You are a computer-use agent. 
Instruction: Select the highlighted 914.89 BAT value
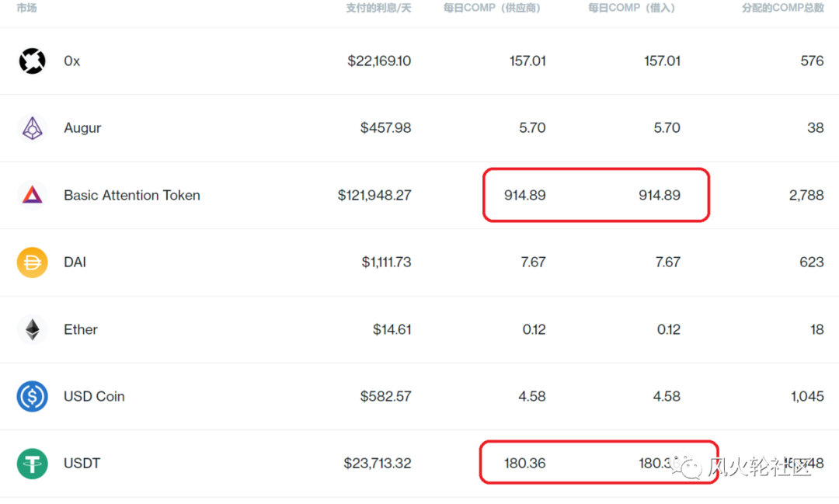click(524, 195)
